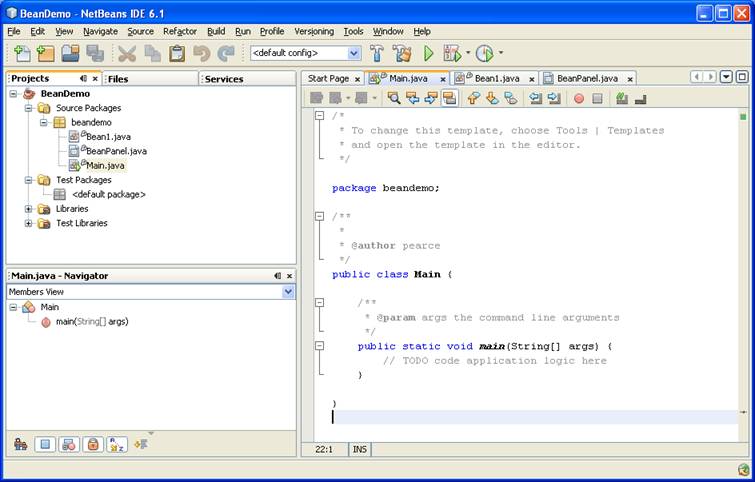Click the New File toolbar icon

pos(22,53)
